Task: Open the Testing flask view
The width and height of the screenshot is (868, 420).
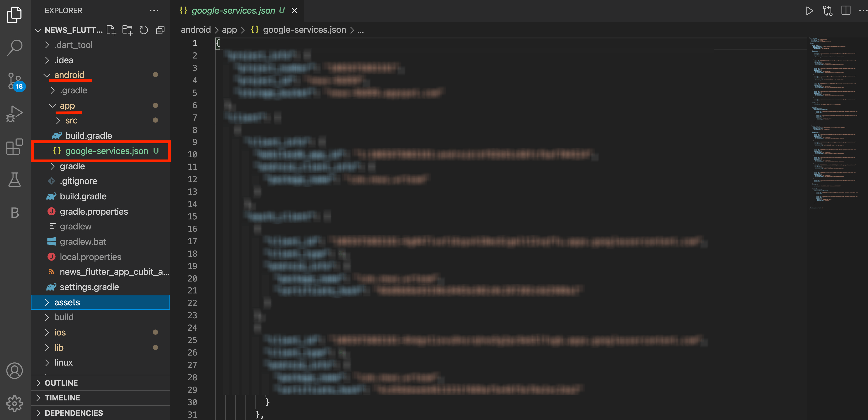Action: coord(15,180)
